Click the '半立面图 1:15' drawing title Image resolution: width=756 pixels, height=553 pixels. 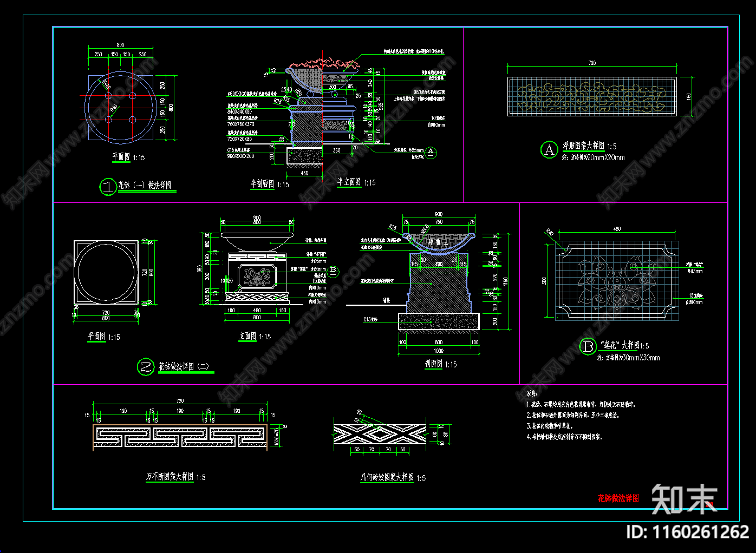tap(356, 182)
